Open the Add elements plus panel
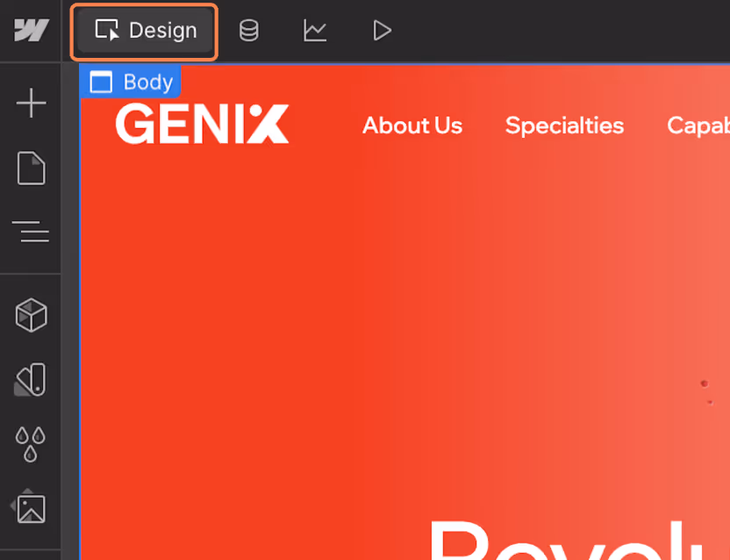The height and width of the screenshot is (560, 730). click(x=32, y=103)
